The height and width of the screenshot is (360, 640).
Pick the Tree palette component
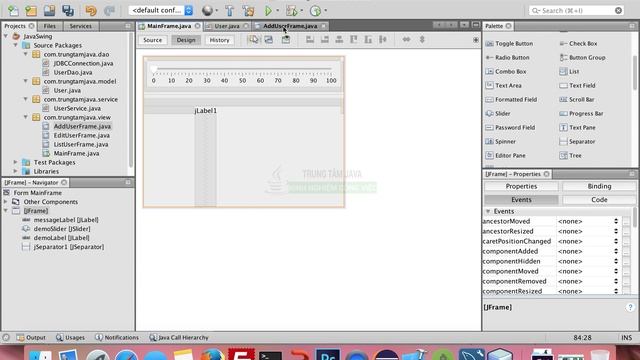pyautogui.click(x=570, y=156)
